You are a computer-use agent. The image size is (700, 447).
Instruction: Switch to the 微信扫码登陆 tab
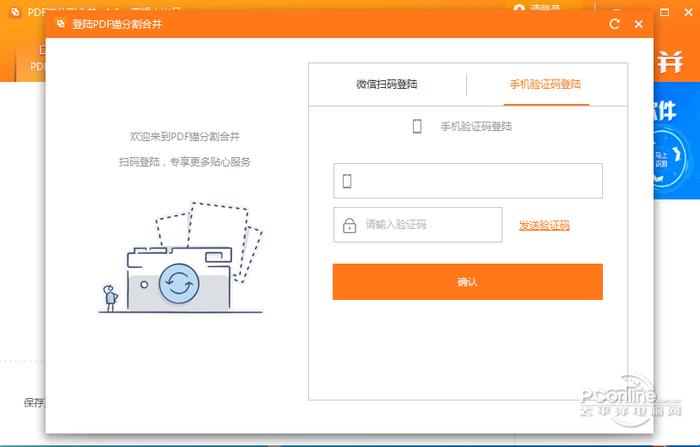tap(387, 84)
